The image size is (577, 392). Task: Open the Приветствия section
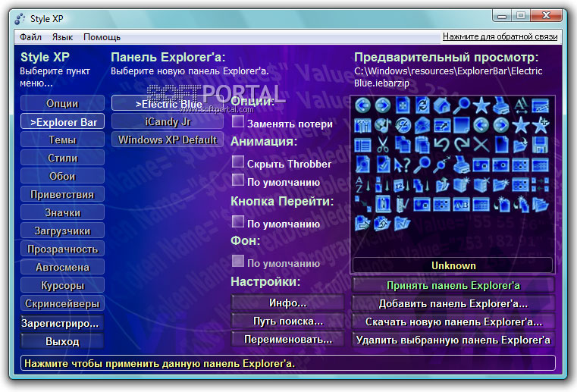(x=62, y=194)
